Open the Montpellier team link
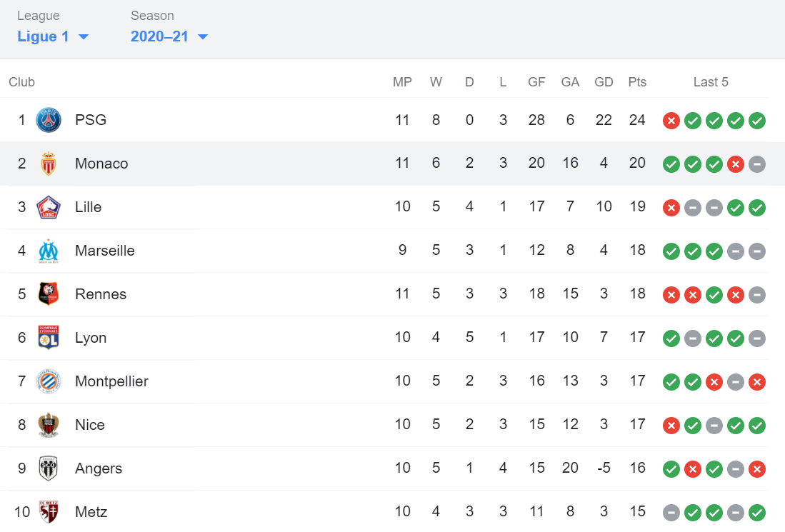Image resolution: width=785 pixels, height=532 pixels. pos(111,381)
